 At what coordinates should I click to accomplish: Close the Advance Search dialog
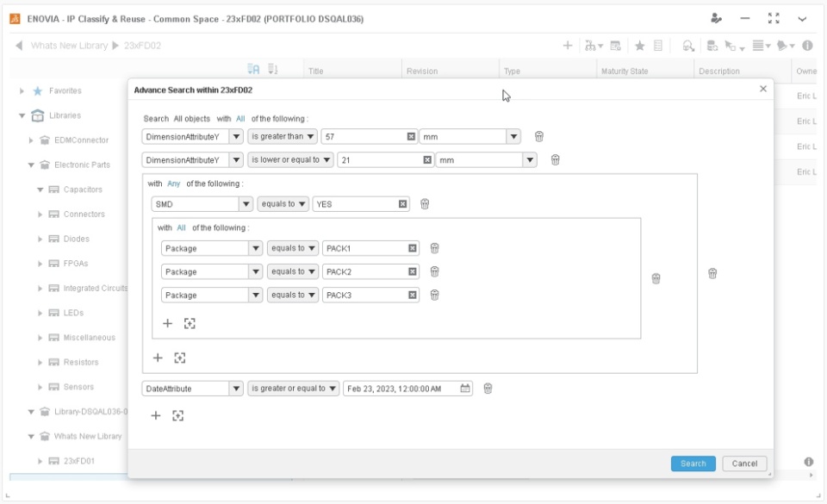pyautogui.click(x=762, y=89)
